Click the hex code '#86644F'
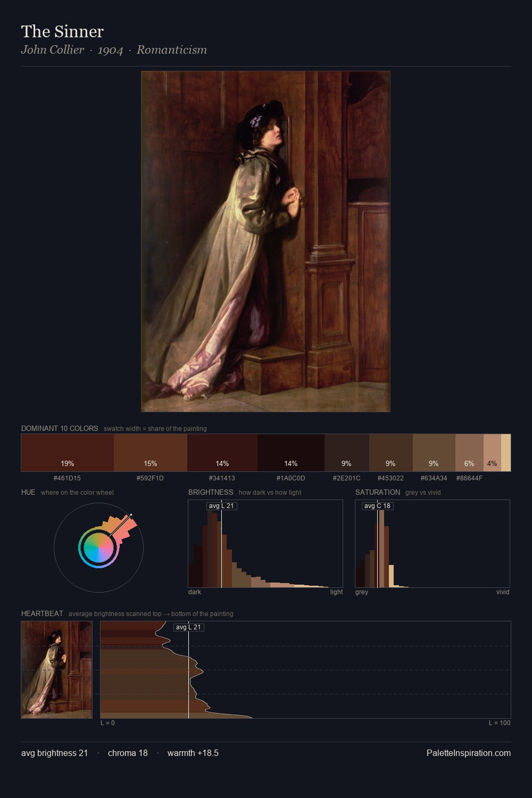Screen dimensions: 532x798 tap(469, 478)
